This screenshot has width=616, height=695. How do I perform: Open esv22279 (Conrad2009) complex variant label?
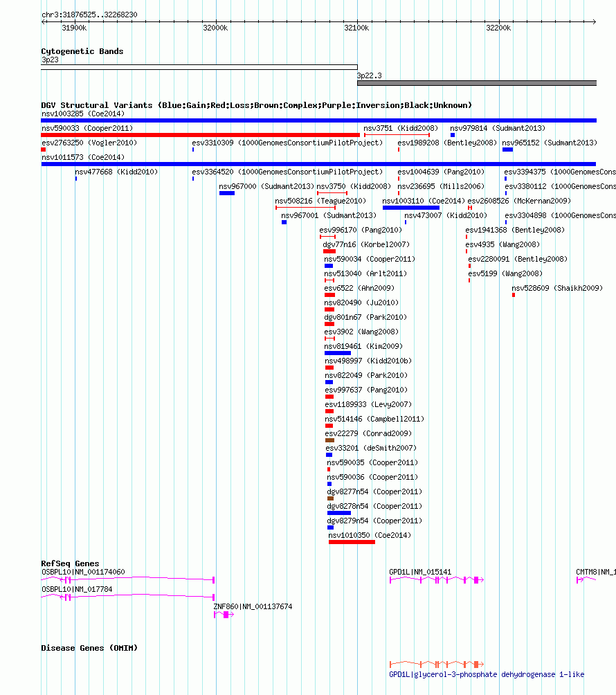click(x=368, y=434)
